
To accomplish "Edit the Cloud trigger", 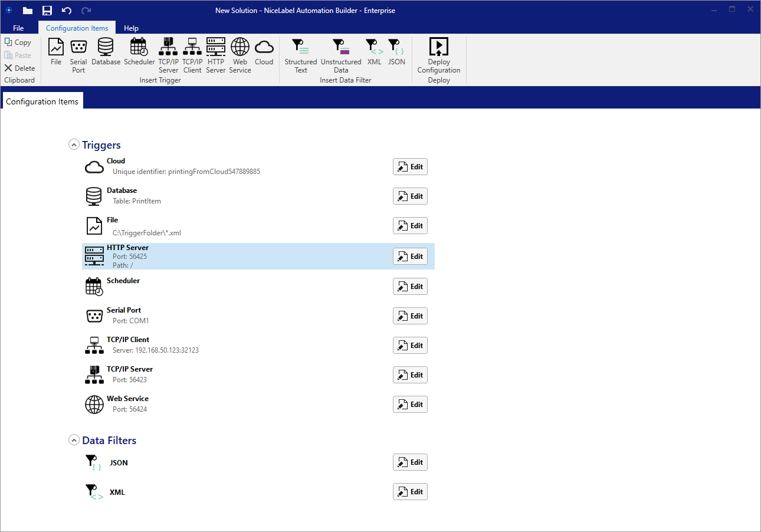I will [x=410, y=167].
